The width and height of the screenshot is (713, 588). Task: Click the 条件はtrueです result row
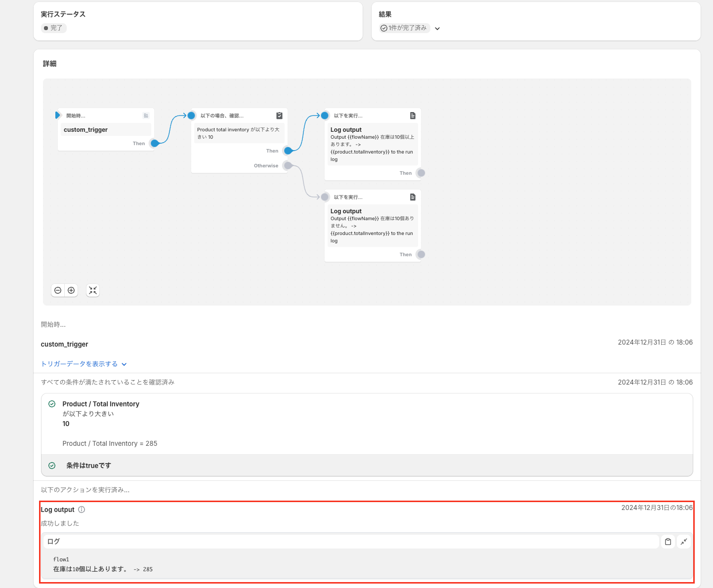(x=367, y=466)
